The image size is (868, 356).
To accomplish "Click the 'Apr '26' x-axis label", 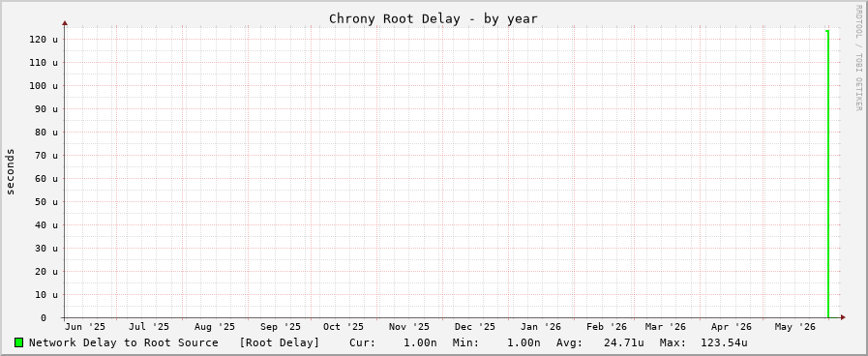I will 732,327.
